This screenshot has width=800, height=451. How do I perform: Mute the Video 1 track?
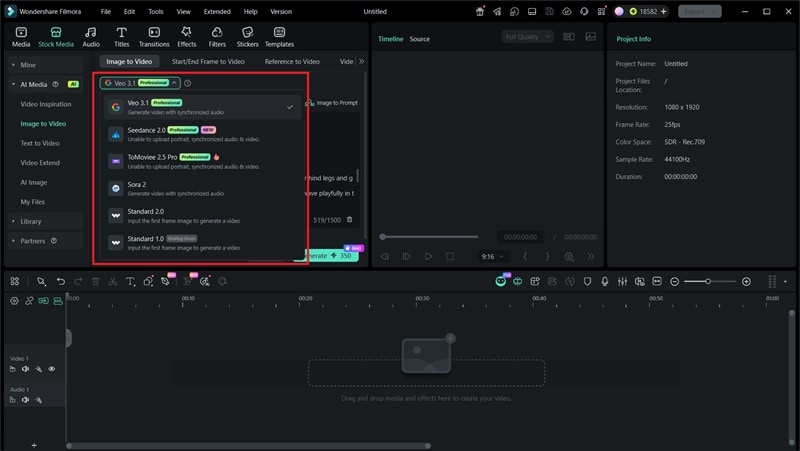(26, 369)
